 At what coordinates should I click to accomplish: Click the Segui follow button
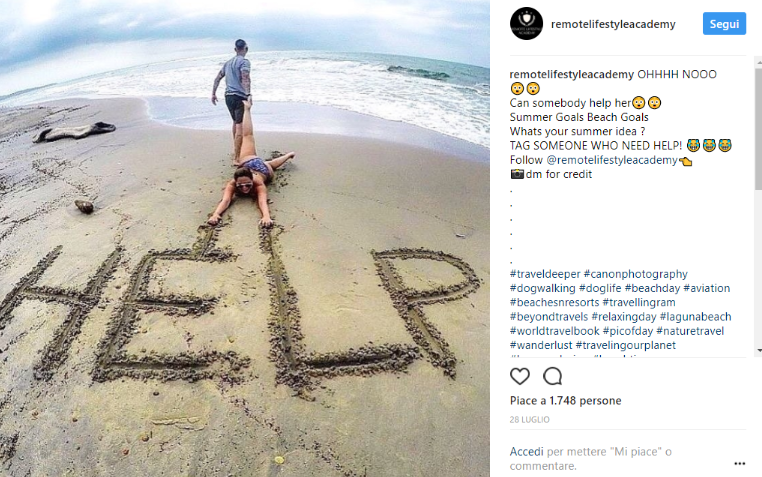point(724,24)
